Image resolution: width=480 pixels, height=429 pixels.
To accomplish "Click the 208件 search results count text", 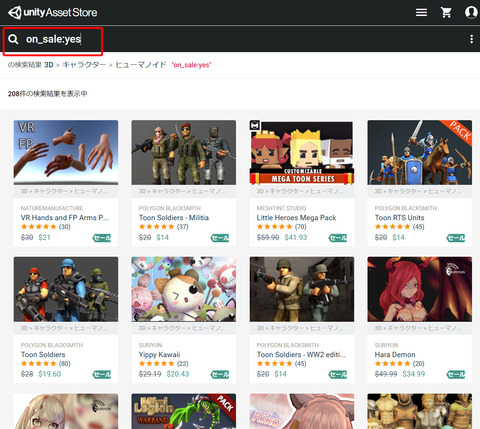I will [x=47, y=94].
